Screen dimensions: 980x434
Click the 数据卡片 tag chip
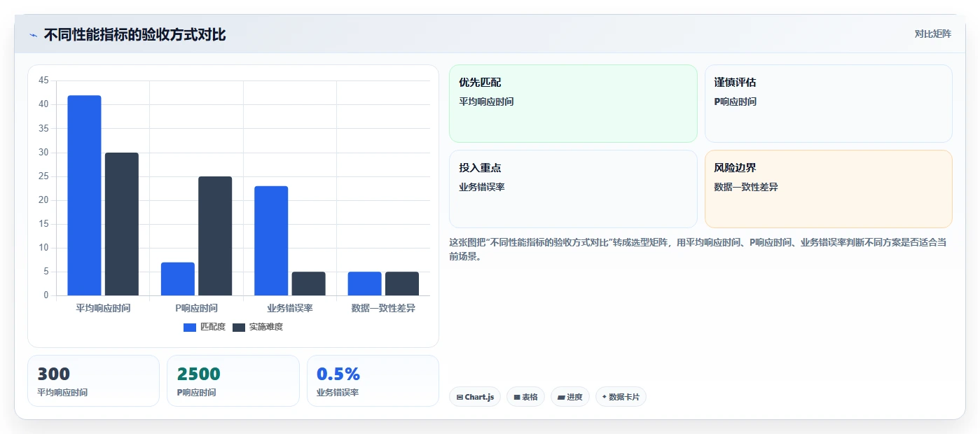tap(621, 397)
